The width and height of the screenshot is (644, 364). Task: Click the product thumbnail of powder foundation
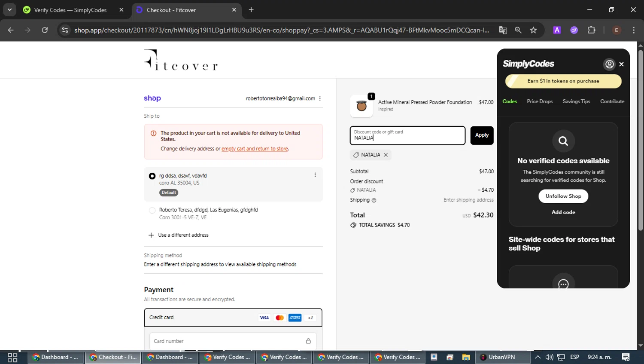361,106
